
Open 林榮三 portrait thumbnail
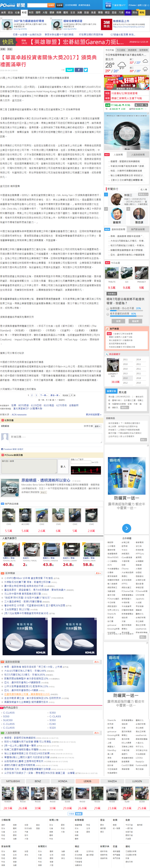point(117,200)
